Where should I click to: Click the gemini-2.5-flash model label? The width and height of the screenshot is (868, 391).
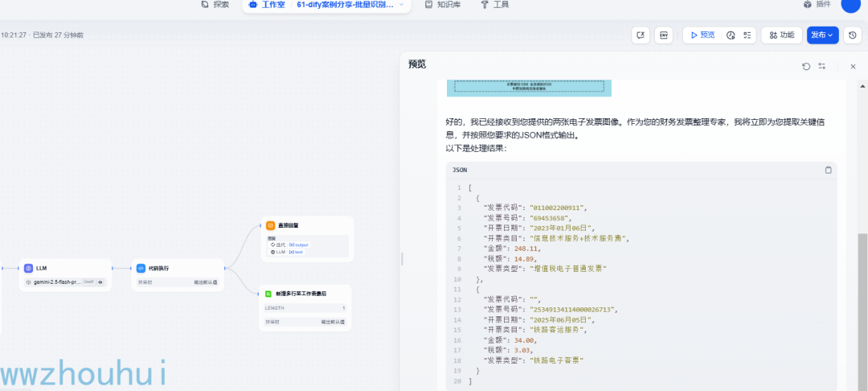pos(57,282)
